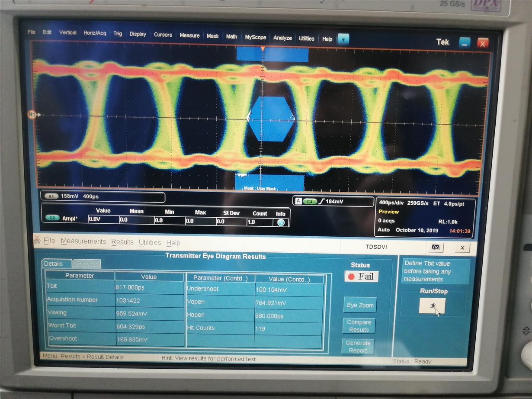
Task: Open the TDSDVI Measurements menu
Action: click(x=83, y=241)
